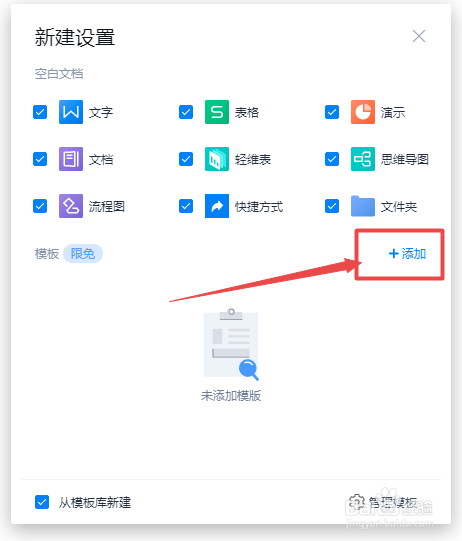Click the 新建设置 dialog title
This screenshot has height=541, width=462.
pos(75,37)
